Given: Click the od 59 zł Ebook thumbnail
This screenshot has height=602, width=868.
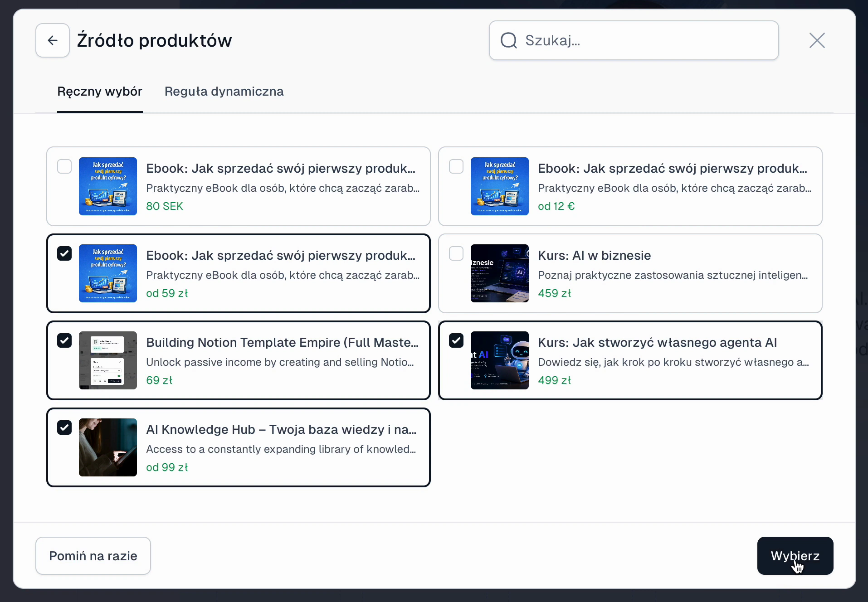Looking at the screenshot, I should [108, 273].
